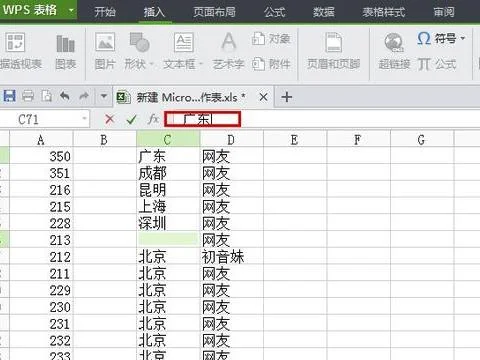Viewport: 480px width, 360px height.
Task: Click the C71 name box
Action: click(x=40, y=119)
